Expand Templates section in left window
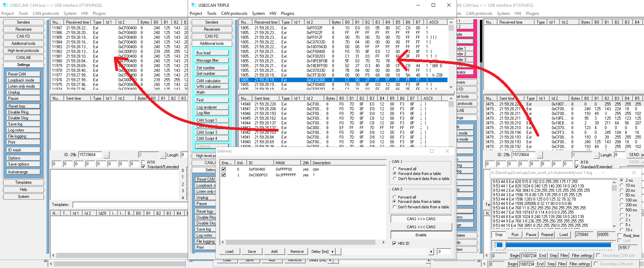Screen dimensions: 644x268 tap(23, 182)
